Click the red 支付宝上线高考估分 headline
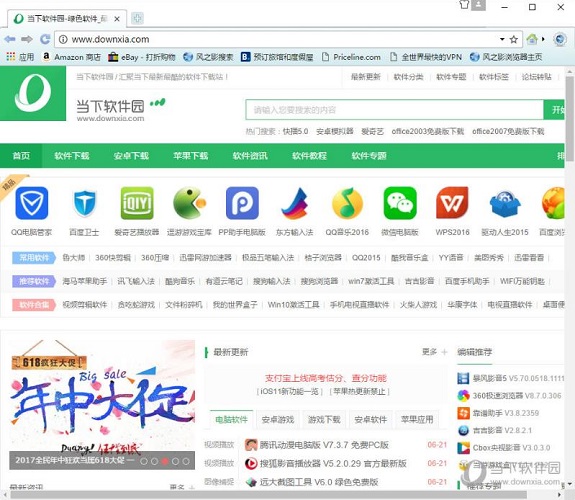The image size is (575, 500). [x=326, y=378]
